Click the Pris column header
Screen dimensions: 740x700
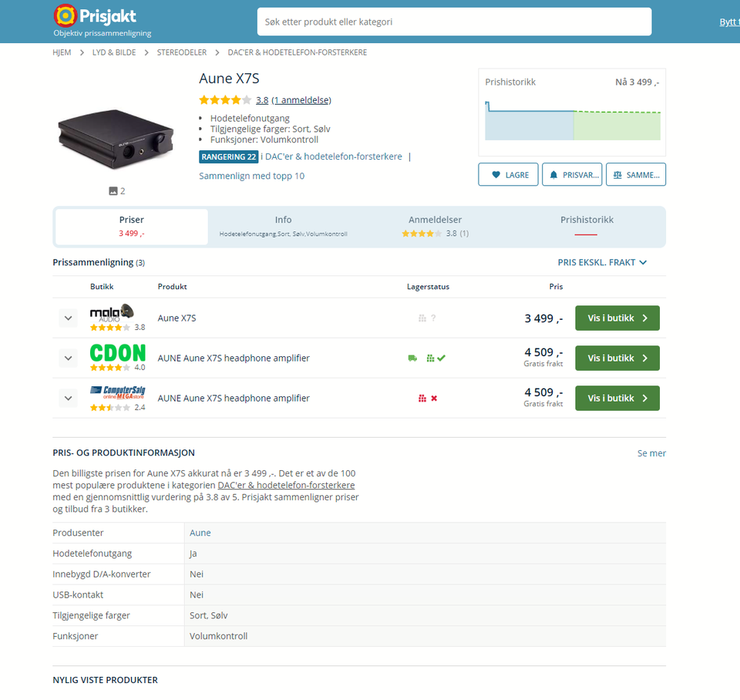point(556,287)
